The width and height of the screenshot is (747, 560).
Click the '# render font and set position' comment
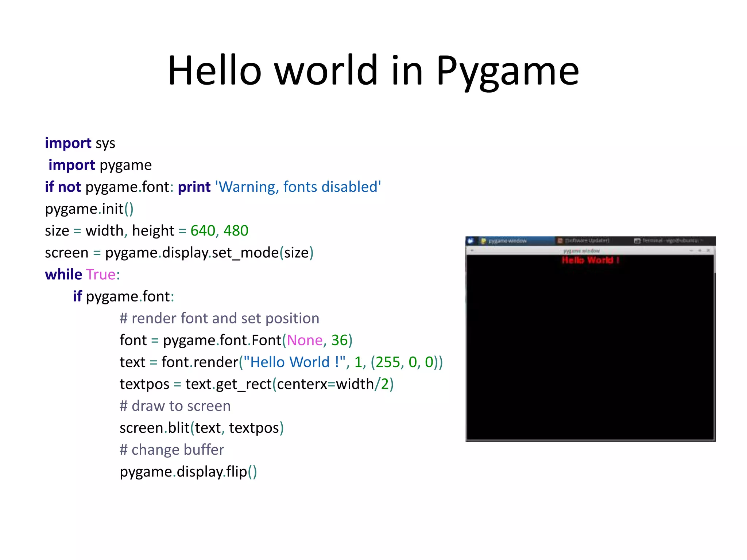[219, 318]
